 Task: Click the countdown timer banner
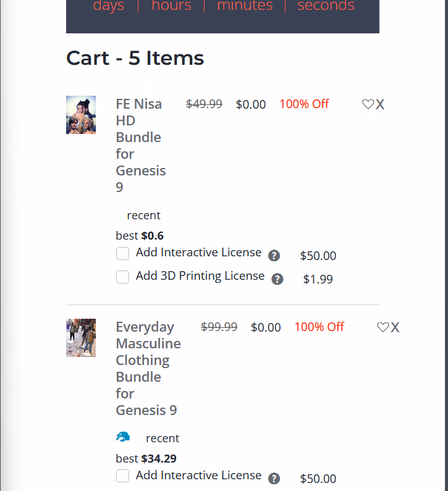tap(222, 15)
